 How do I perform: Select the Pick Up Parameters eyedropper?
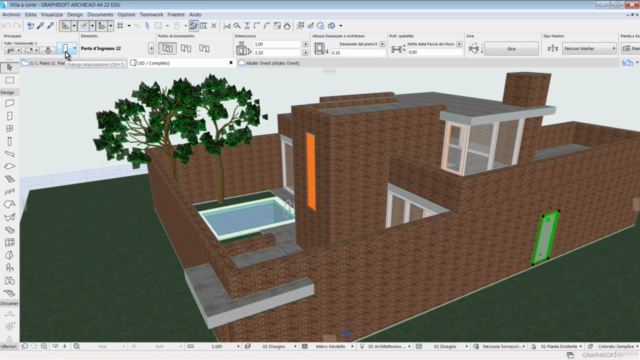click(x=40, y=26)
